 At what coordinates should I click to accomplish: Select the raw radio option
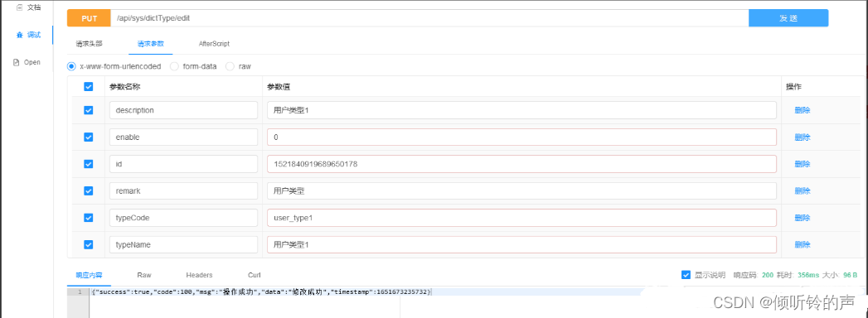click(x=230, y=66)
